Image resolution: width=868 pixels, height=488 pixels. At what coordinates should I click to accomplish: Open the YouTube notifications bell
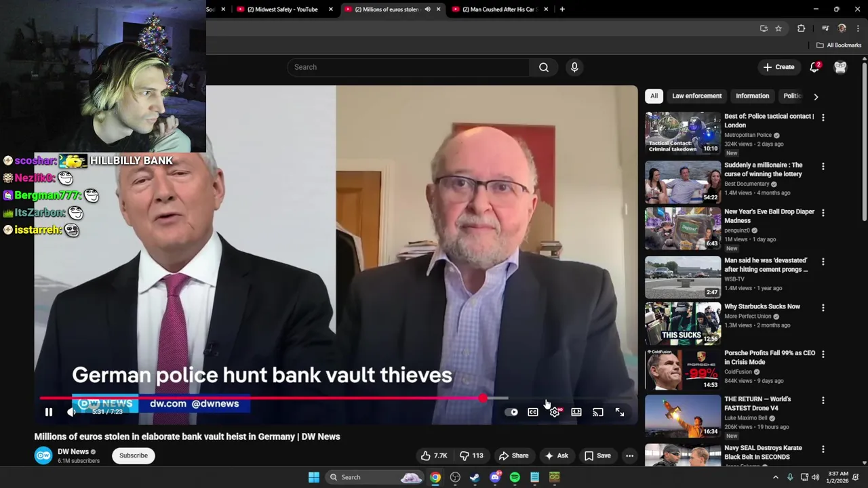click(x=815, y=67)
